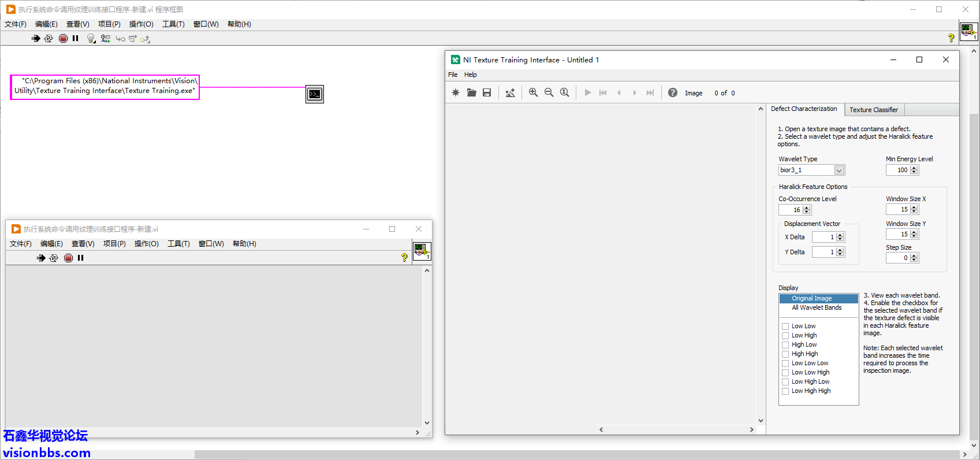Screen dimensions: 980x460
Task: Jump to first image
Action: coord(603,92)
